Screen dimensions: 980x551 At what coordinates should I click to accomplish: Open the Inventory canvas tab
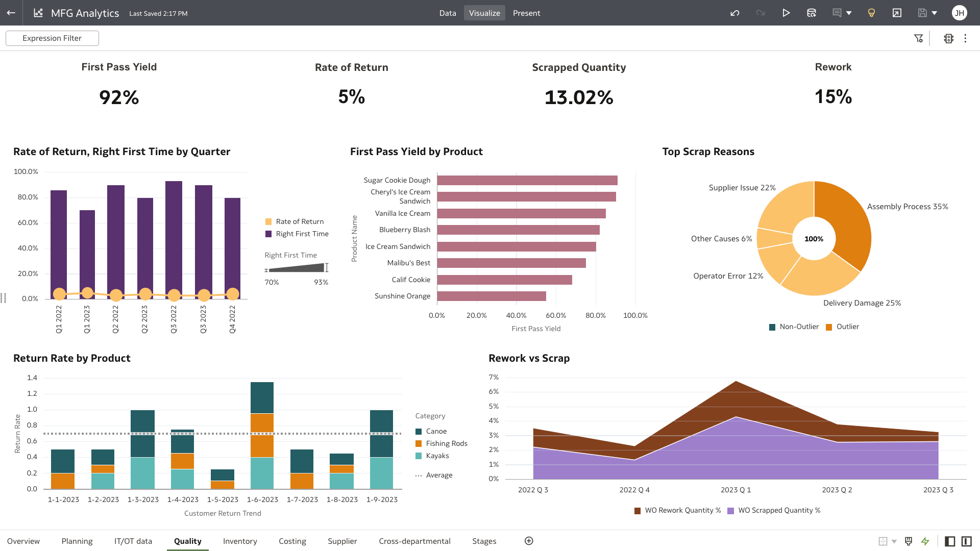tap(240, 541)
